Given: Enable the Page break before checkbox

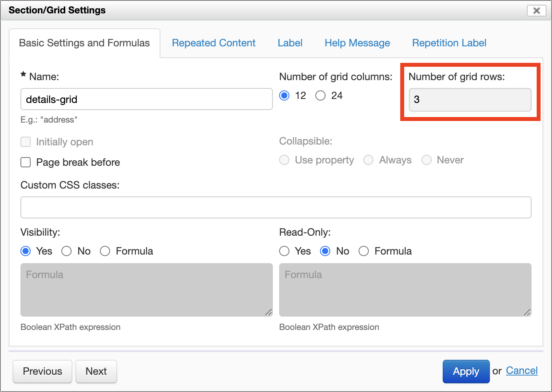Looking at the screenshot, I should pyautogui.click(x=26, y=162).
